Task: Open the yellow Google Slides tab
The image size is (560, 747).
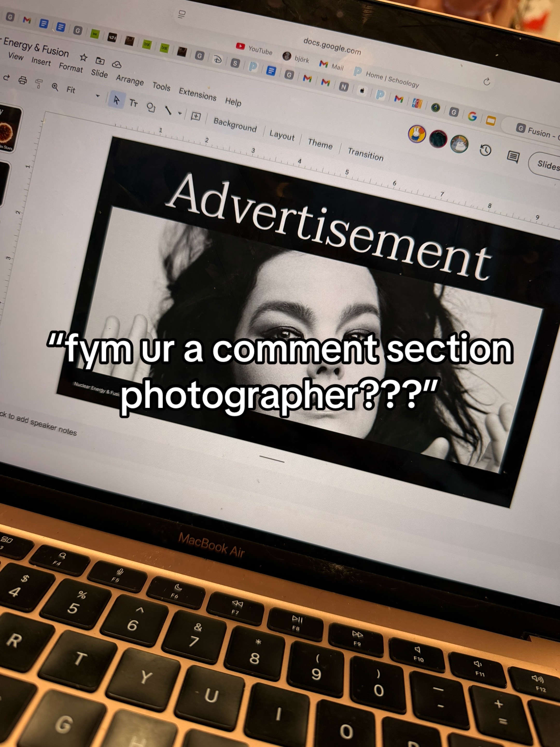Action: 491,121
